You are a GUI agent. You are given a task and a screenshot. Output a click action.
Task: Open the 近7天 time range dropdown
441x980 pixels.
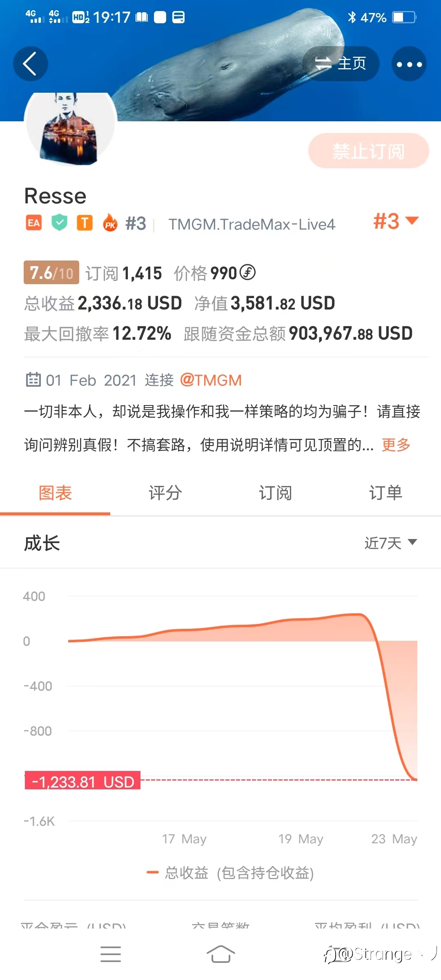pyautogui.click(x=391, y=543)
